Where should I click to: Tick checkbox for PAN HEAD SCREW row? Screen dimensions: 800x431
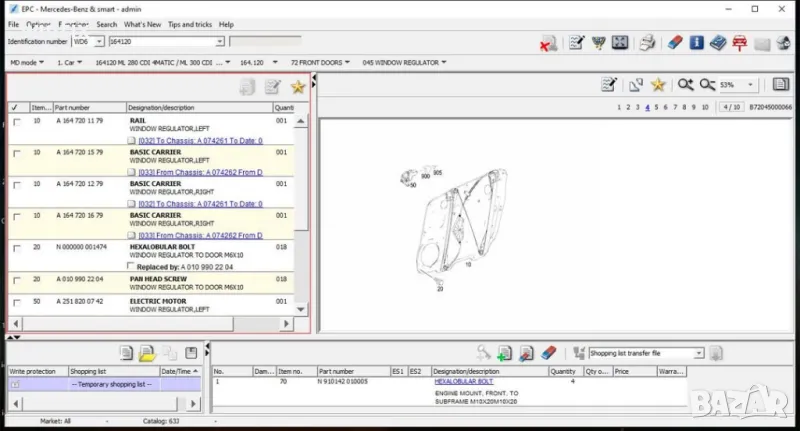pos(16,279)
